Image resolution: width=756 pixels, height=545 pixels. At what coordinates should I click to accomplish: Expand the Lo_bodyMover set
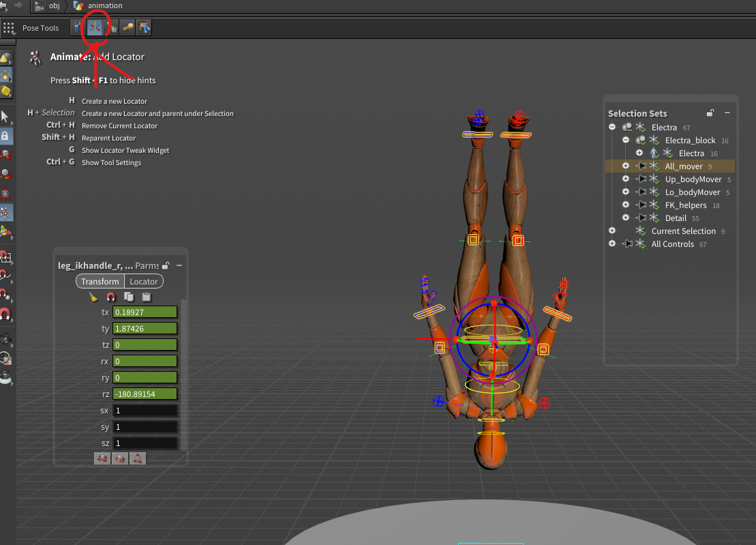pos(626,192)
